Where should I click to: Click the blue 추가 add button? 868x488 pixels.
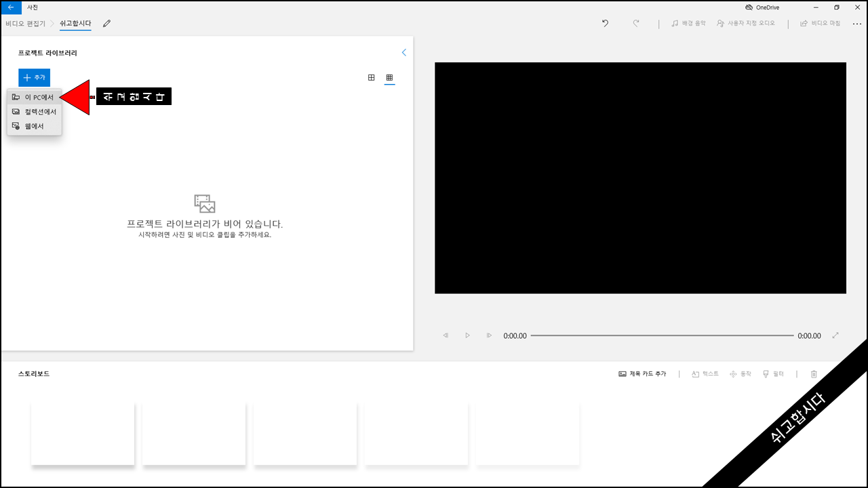[x=34, y=78]
